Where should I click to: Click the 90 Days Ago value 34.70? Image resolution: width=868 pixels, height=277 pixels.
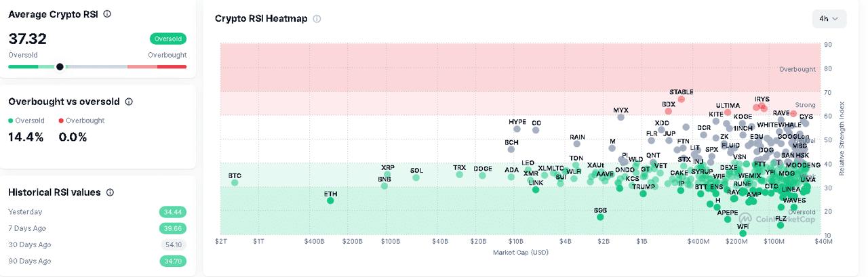172,261
